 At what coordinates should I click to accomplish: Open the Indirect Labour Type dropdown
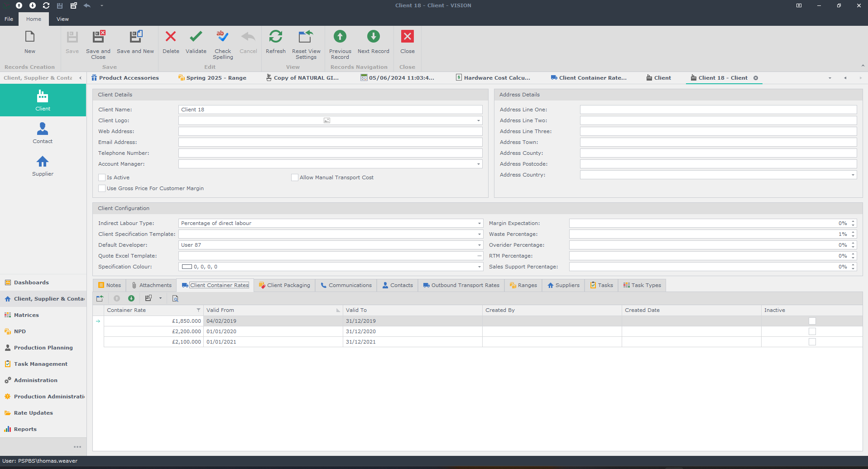(479, 223)
